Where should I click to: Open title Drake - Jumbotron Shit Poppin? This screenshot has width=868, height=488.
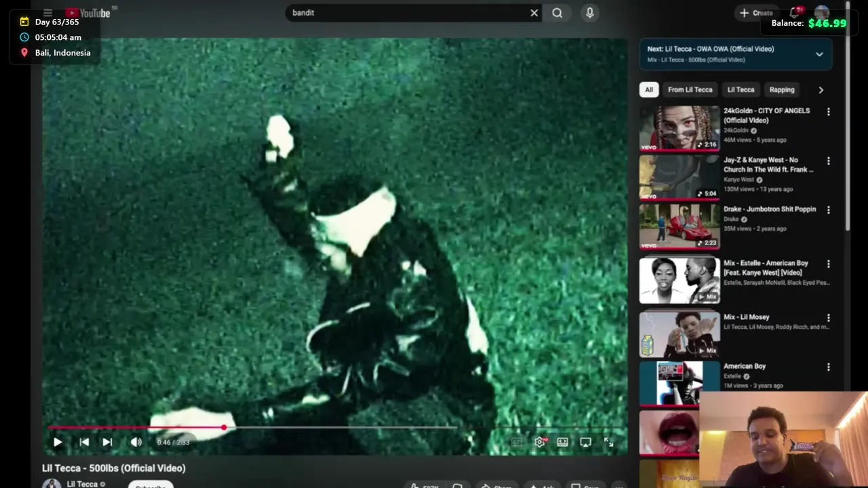(x=770, y=209)
